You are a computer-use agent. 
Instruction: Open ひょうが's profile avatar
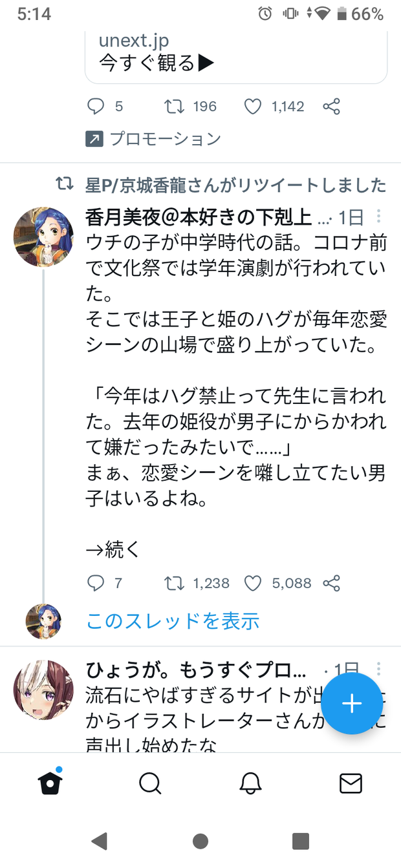coord(43,690)
